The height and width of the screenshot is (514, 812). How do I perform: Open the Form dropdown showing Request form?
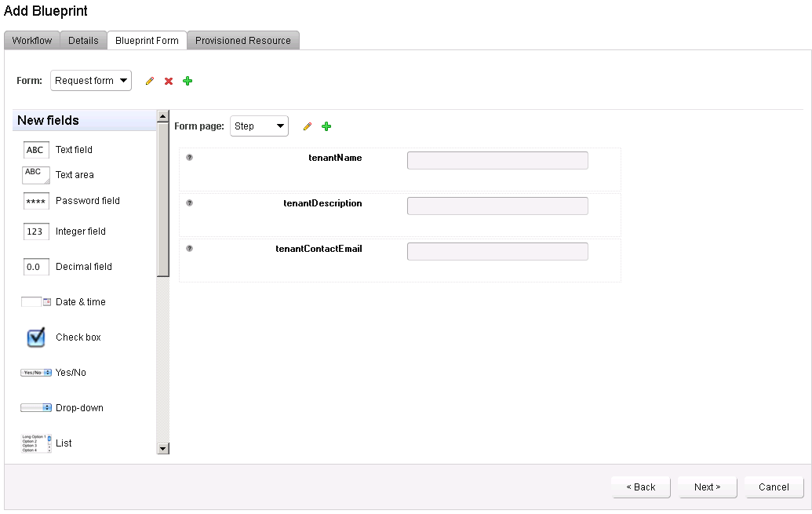coord(91,81)
